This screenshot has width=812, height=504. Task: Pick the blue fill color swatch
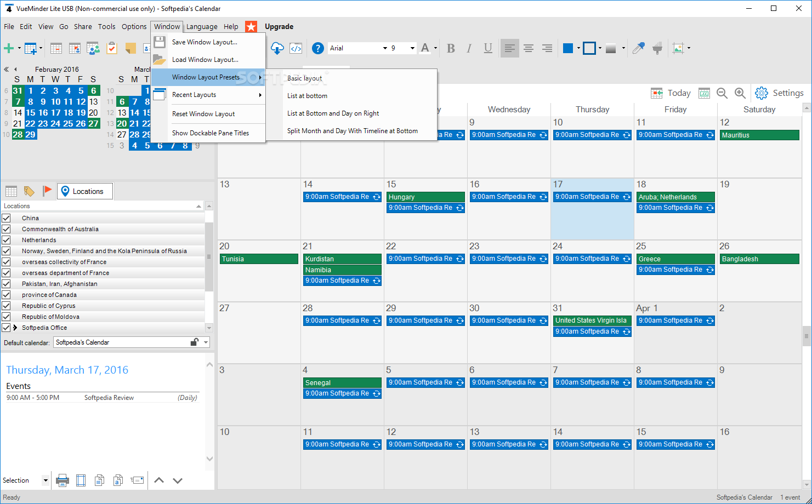click(x=568, y=48)
